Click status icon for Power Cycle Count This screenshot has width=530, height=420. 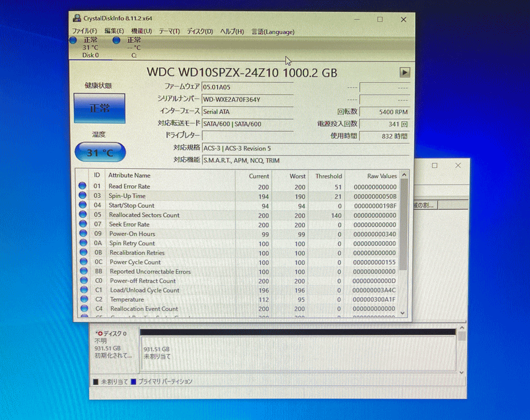[x=84, y=261]
